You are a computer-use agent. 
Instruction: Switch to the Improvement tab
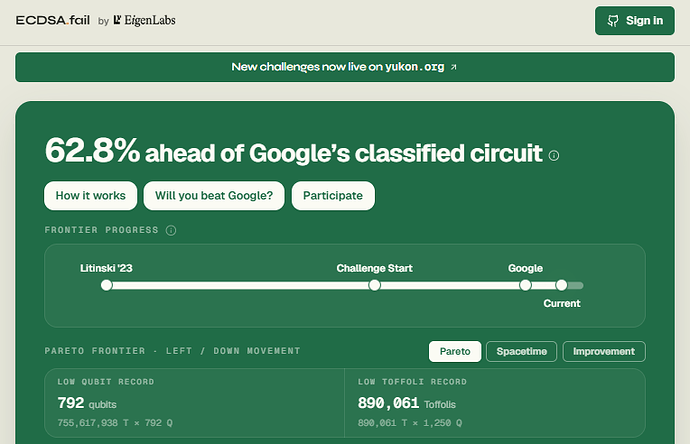(x=604, y=352)
